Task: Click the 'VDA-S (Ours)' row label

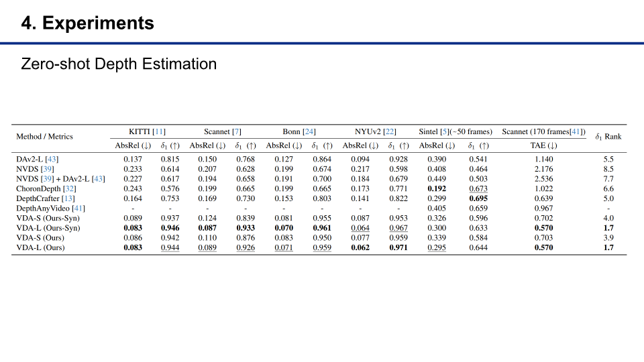Action: point(40,237)
